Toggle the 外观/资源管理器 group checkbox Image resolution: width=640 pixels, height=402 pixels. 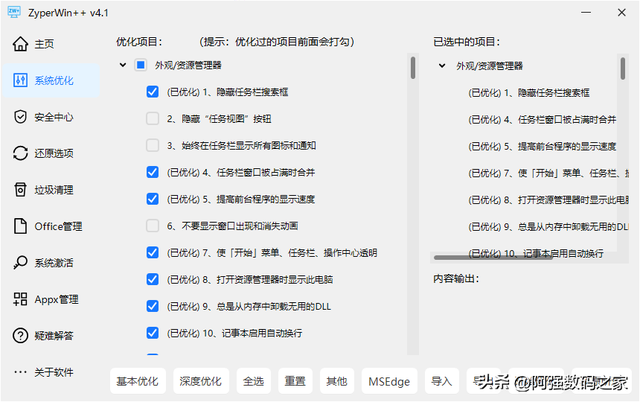(140, 65)
